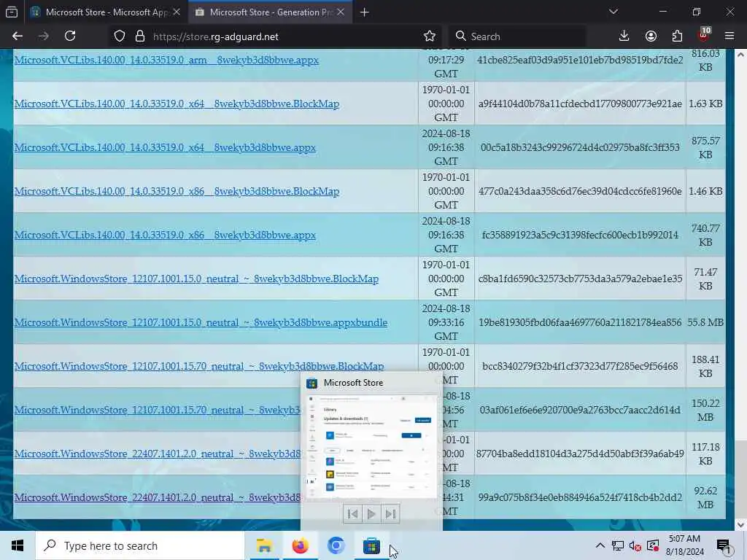Download WindowsStore 12107.1001.15.70 BlockMap link
Screen dimensions: 747x560
(x=199, y=366)
